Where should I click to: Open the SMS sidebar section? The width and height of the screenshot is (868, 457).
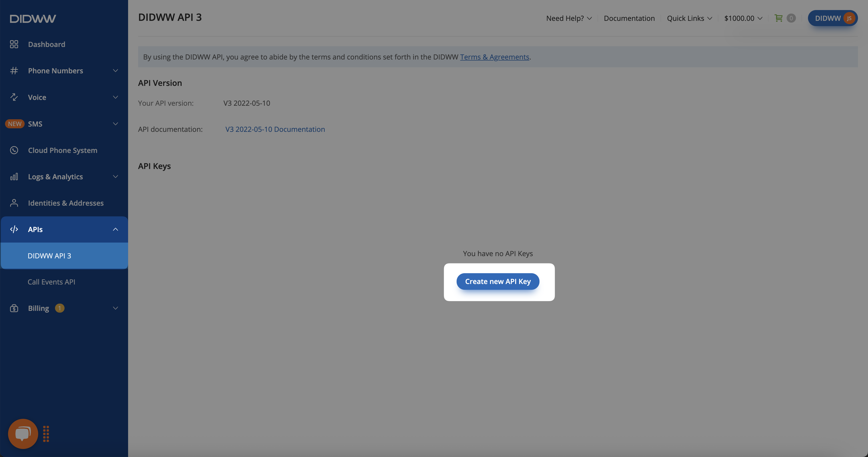click(x=64, y=124)
